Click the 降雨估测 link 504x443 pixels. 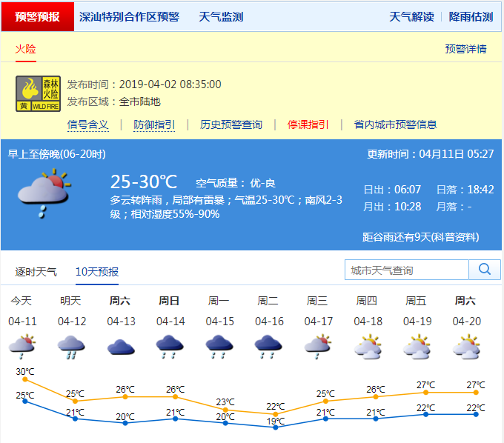471,16
